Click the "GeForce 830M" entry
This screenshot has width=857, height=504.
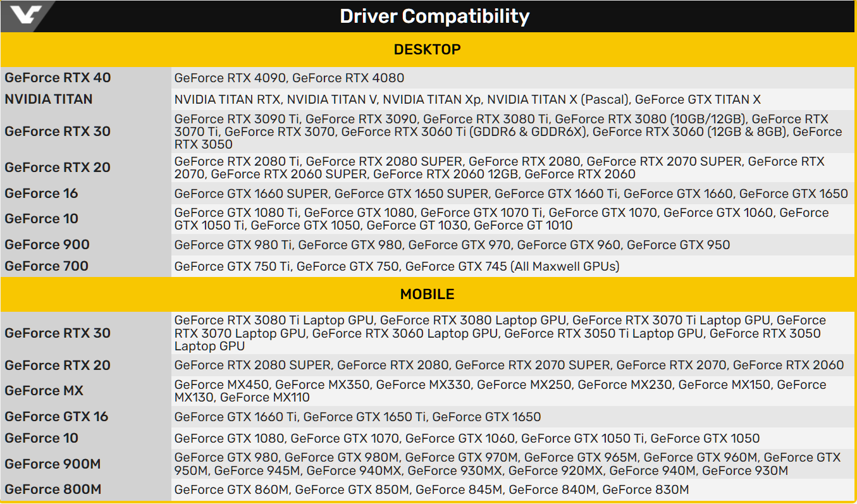click(x=645, y=489)
